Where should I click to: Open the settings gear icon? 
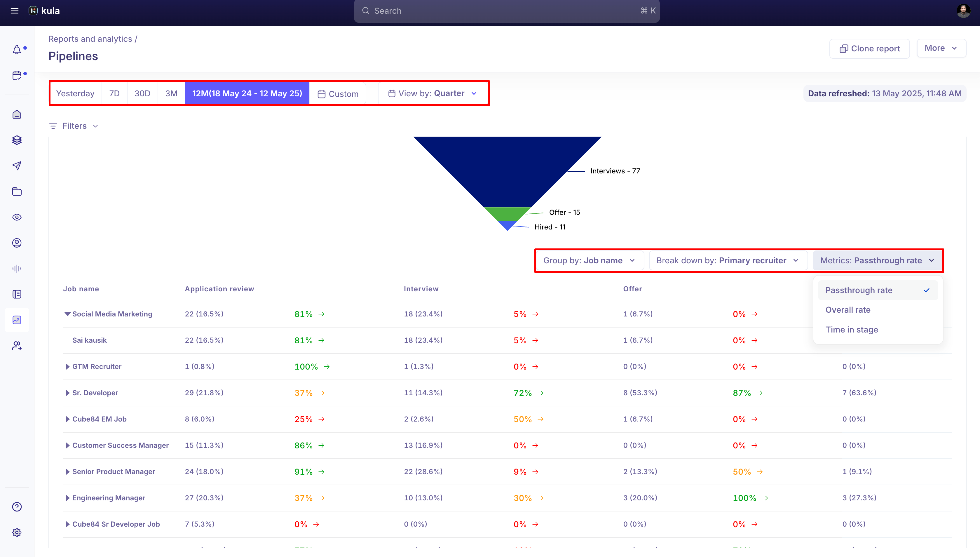coord(17,532)
